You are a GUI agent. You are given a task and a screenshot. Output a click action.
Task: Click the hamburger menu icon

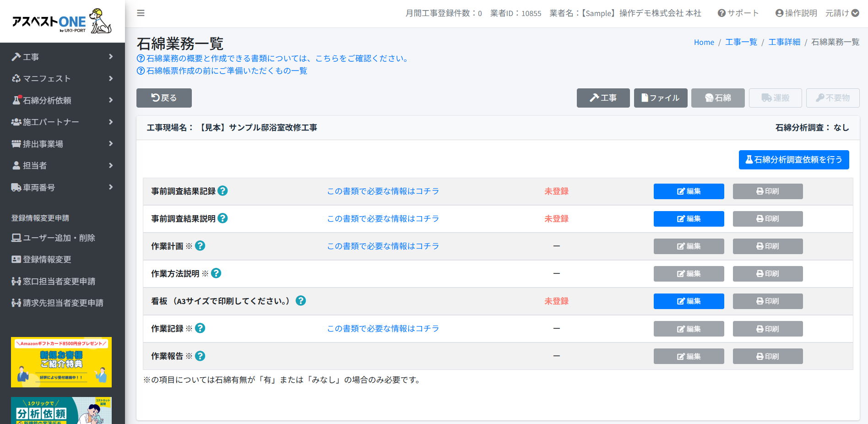pos(141,13)
